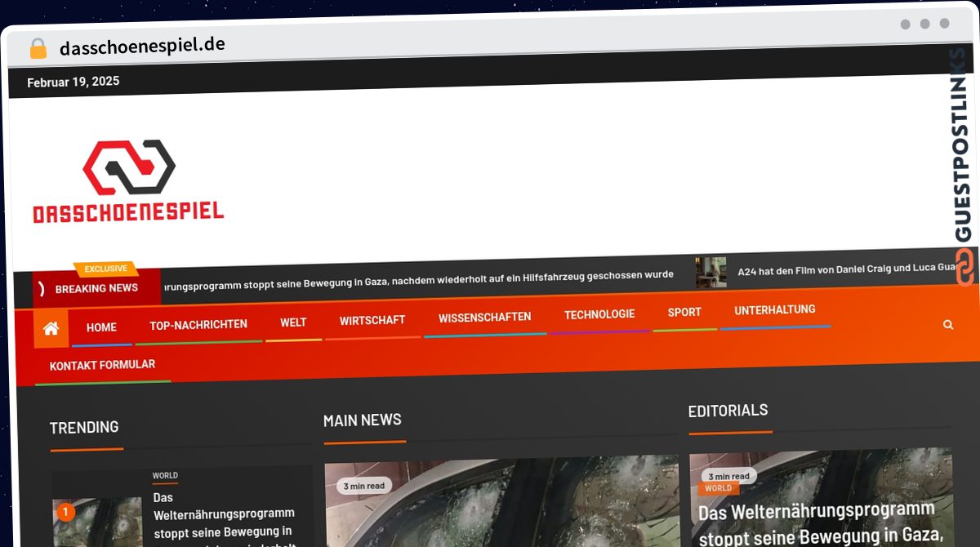Click the TRENDING section heading
This screenshot has height=547, width=980.
pyautogui.click(x=84, y=427)
